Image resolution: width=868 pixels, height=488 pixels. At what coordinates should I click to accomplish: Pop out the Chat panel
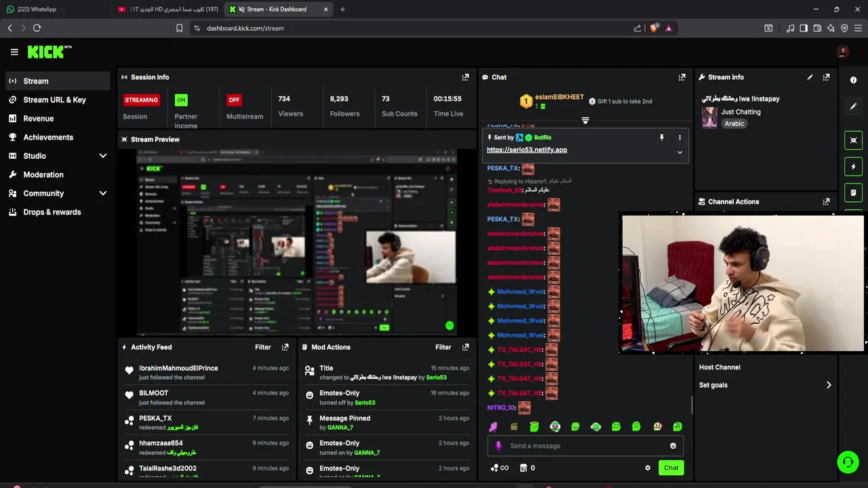click(682, 77)
